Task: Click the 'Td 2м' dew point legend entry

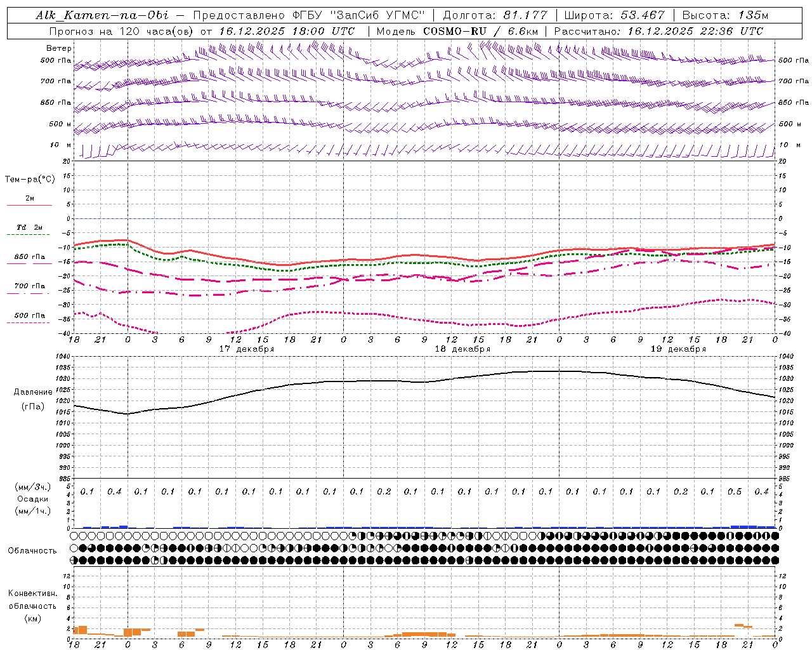Action: pyautogui.click(x=30, y=227)
